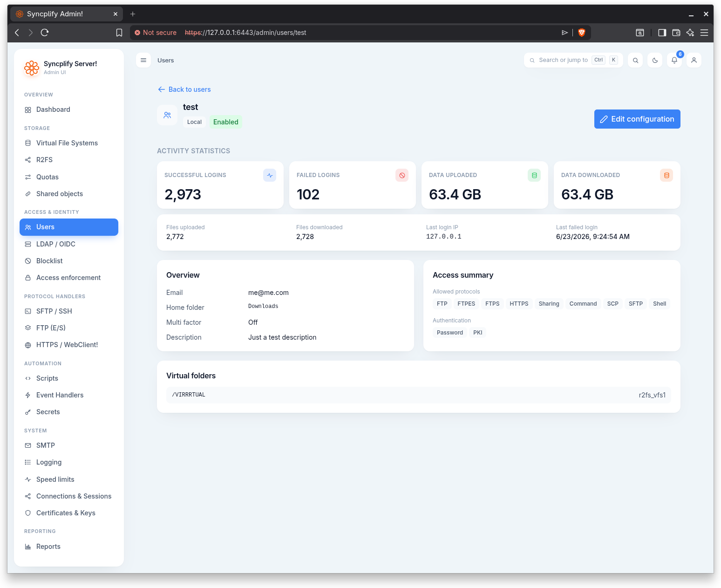Open Secrets sidebar item
This screenshot has height=588, width=721.
(69, 412)
